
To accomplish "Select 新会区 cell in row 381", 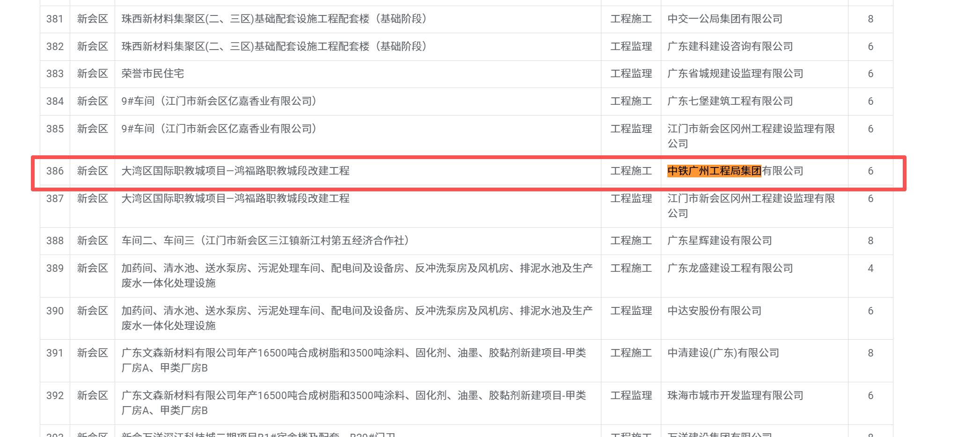I will [x=93, y=19].
